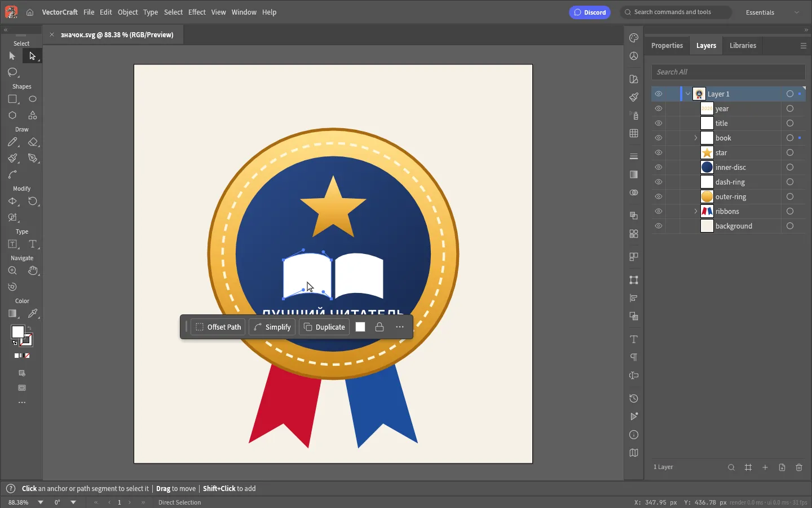Select the Hand pan tool

pos(33,271)
